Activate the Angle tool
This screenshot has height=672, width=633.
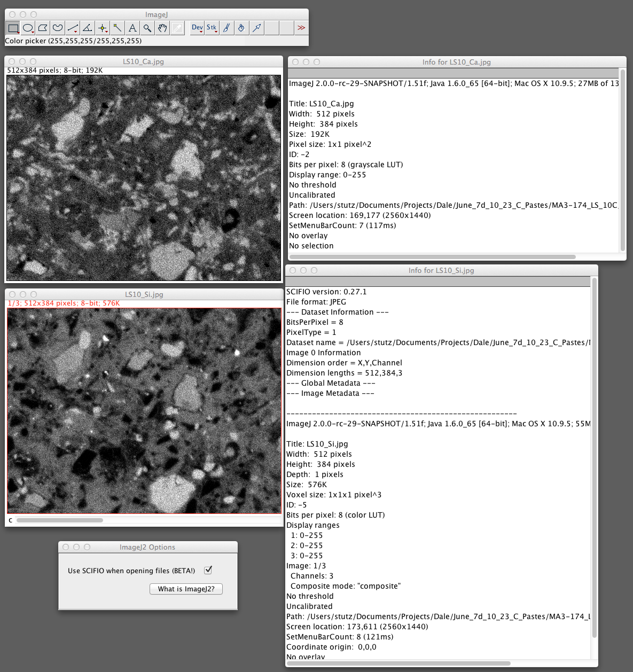click(88, 28)
